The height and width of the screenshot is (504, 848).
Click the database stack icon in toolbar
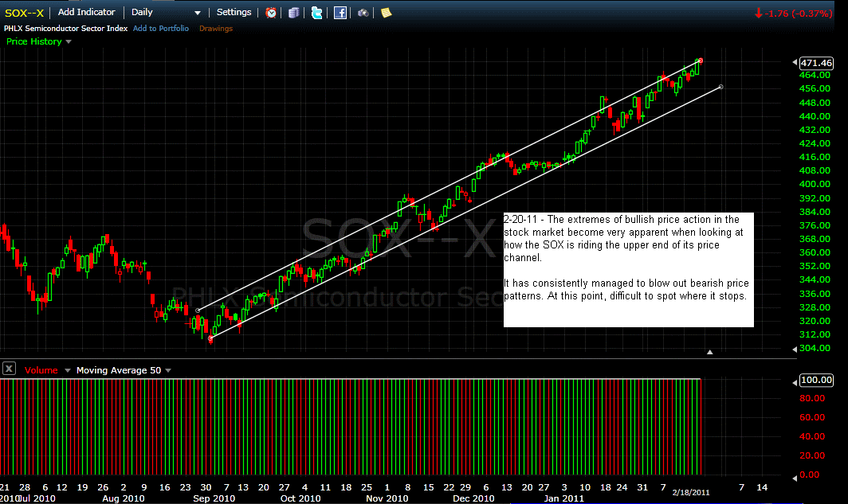[293, 13]
